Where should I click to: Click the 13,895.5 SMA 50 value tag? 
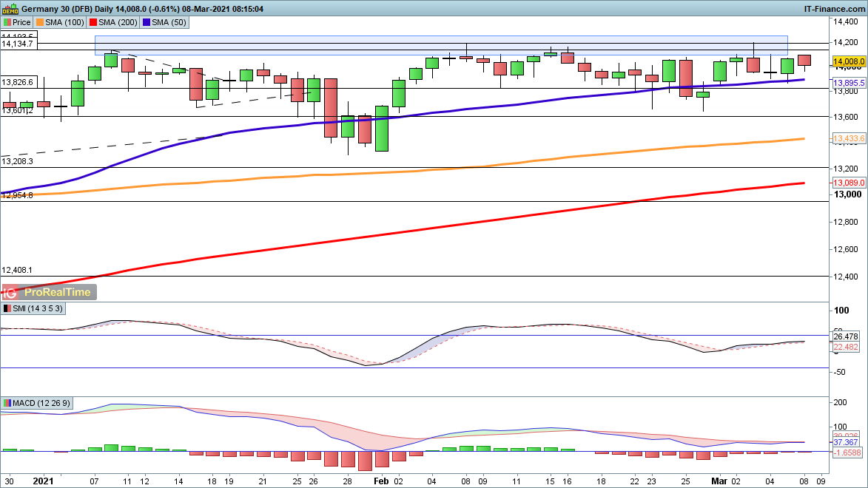click(x=849, y=82)
